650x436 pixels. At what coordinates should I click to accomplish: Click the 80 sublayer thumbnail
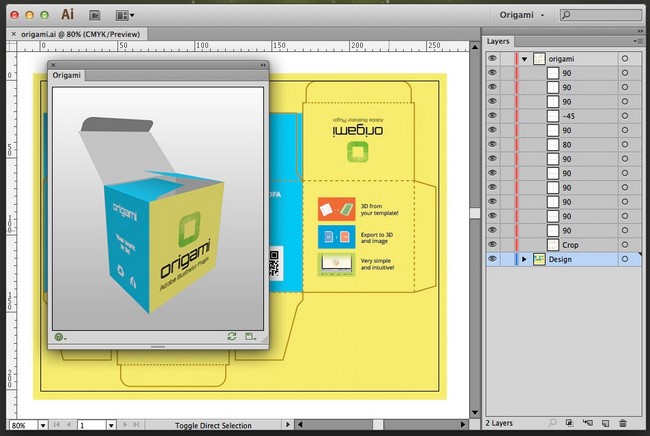click(553, 145)
